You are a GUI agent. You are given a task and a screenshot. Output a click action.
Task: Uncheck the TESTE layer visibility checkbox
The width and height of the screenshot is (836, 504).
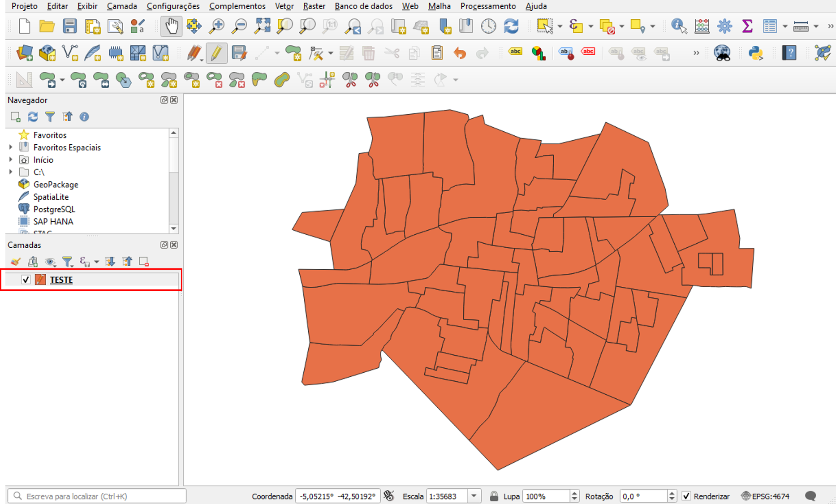pyautogui.click(x=26, y=280)
